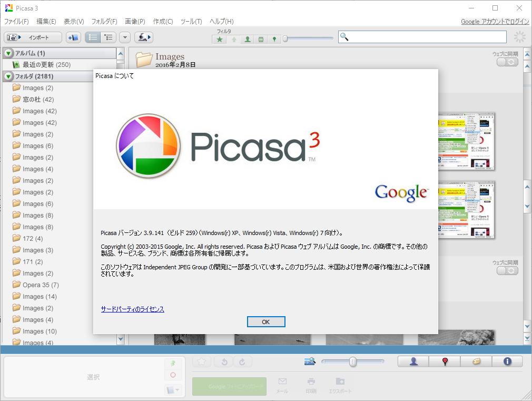
Task: Open the Tags panel icon
Action: tap(476, 361)
